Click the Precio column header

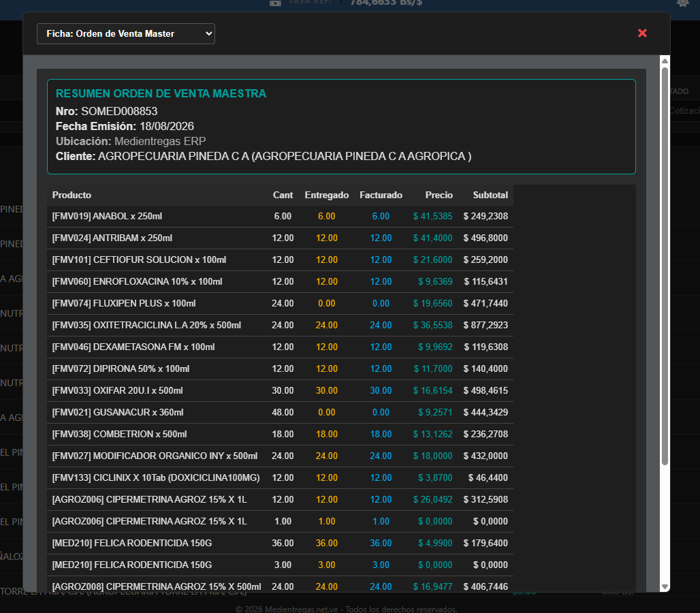(439, 195)
